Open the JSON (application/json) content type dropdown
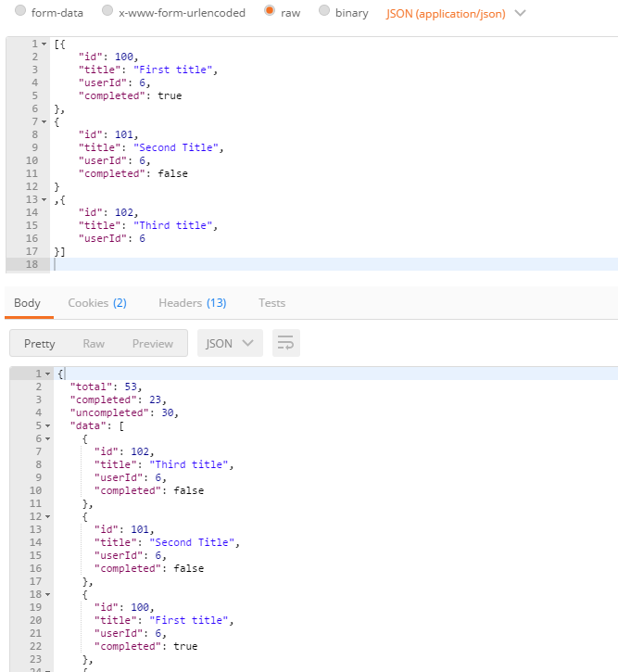618x672 pixels. click(x=455, y=13)
